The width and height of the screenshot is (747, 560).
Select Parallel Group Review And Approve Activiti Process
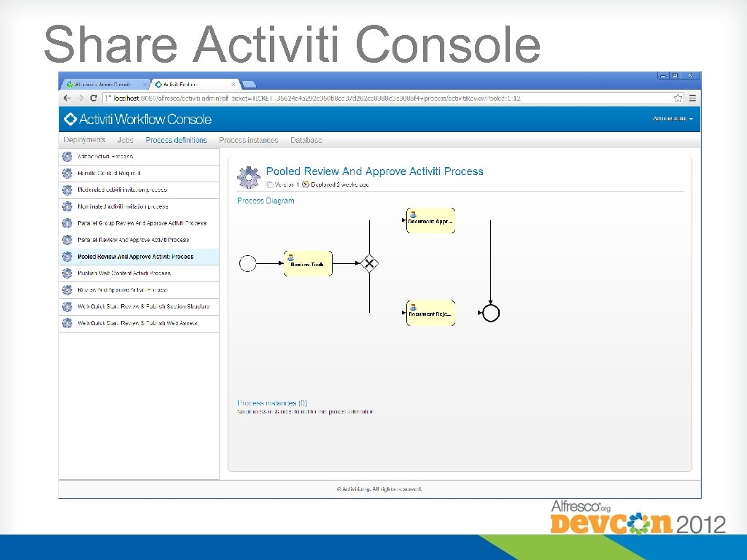139,223
